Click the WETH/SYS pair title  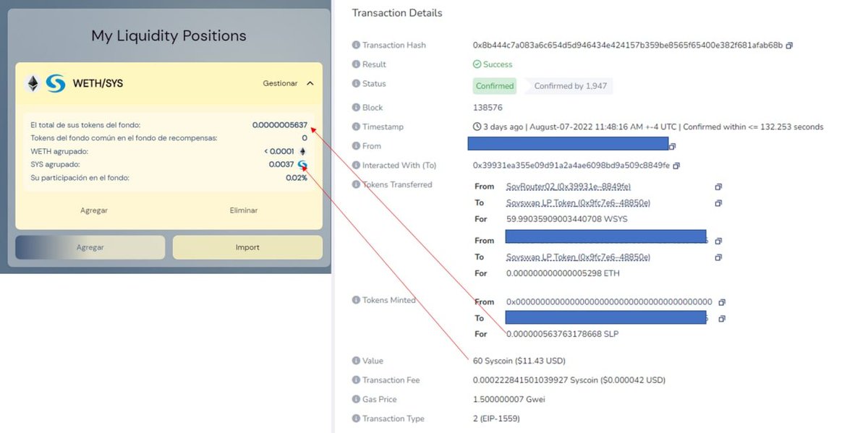click(x=98, y=84)
